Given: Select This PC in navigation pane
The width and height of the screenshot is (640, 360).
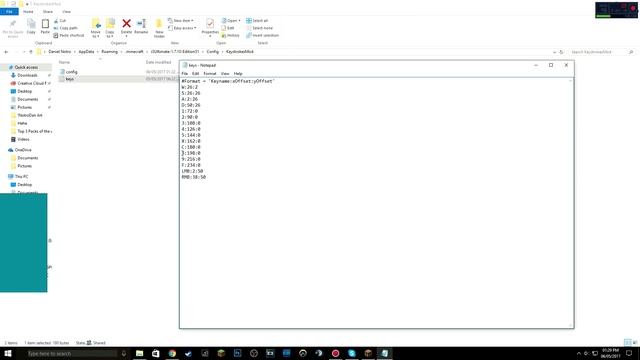Looking at the screenshot, I should click(x=21, y=176).
